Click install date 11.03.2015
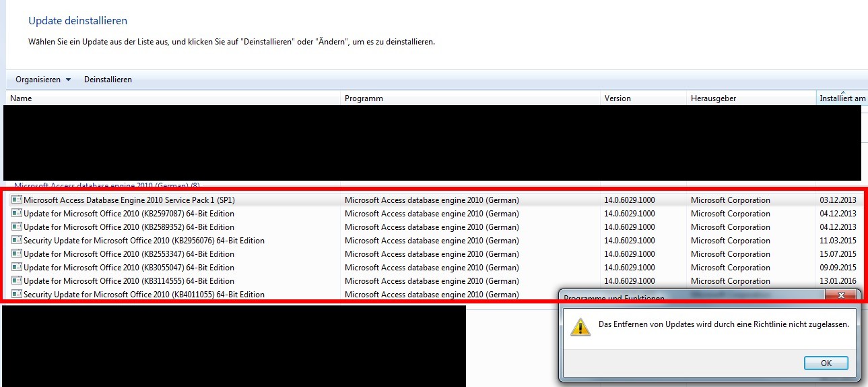Viewport: 868px width, 387px height. [x=838, y=241]
